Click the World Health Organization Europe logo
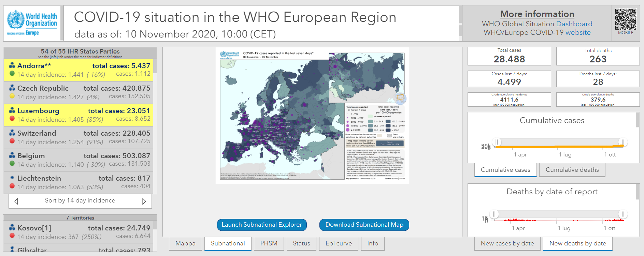The image size is (644, 256). 32,23
